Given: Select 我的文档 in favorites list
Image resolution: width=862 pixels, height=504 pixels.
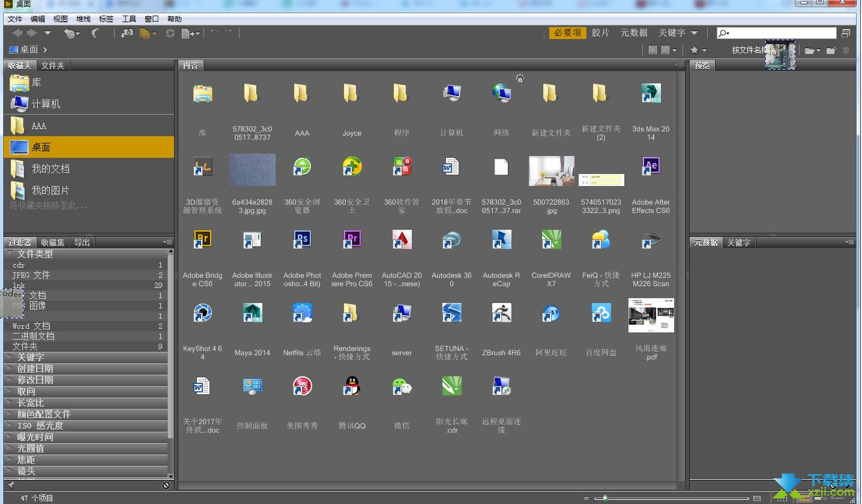Looking at the screenshot, I should (89, 169).
